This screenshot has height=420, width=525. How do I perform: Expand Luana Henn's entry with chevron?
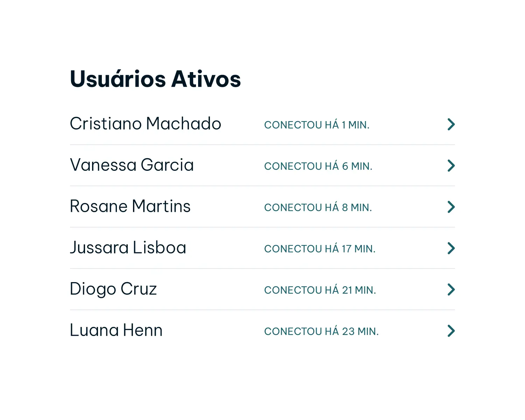[451, 331]
